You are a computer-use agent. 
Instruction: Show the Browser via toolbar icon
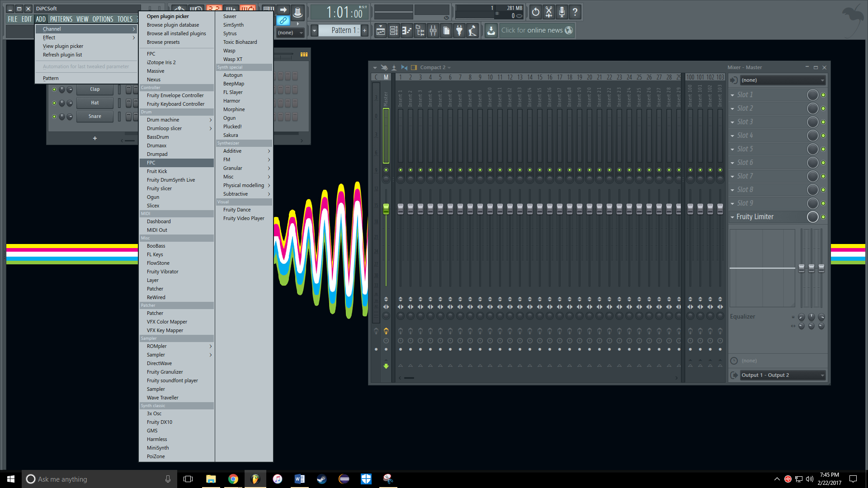point(420,31)
